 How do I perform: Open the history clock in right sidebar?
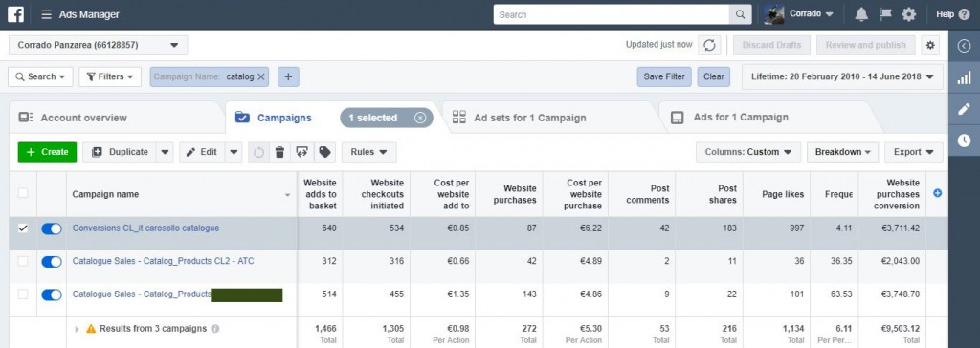[965, 141]
